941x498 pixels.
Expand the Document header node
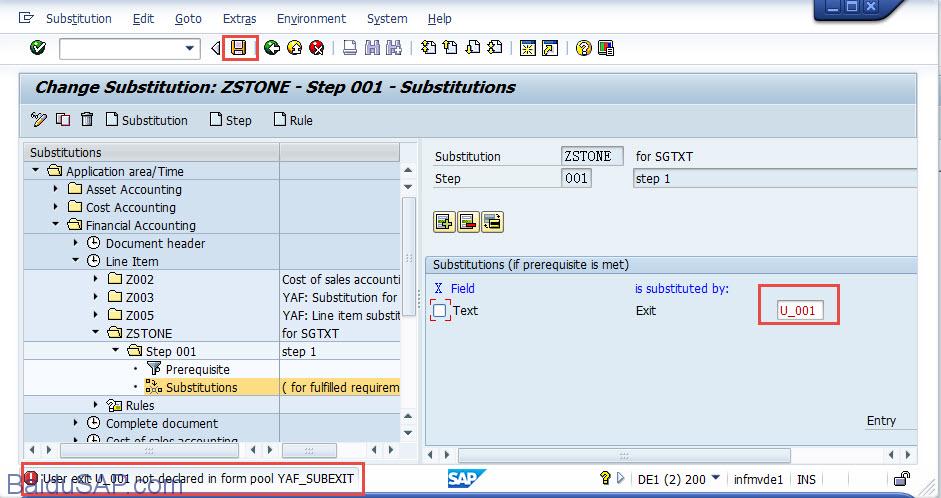click(x=76, y=243)
